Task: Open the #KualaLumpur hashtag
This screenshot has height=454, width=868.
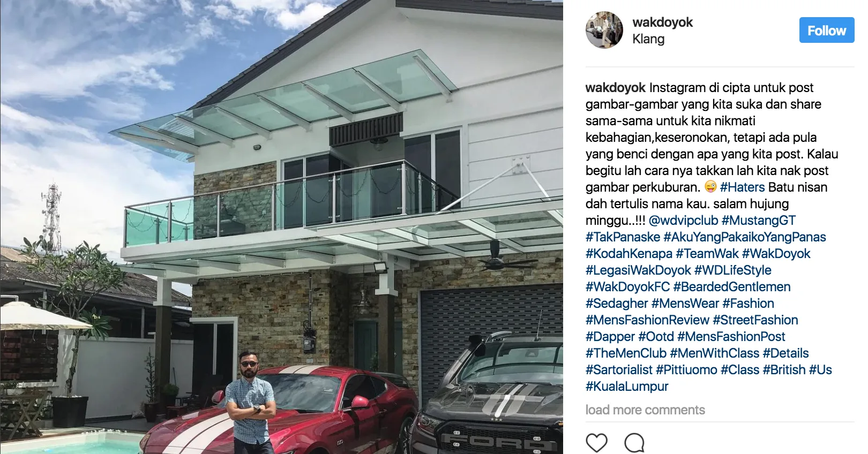Action: tap(627, 386)
